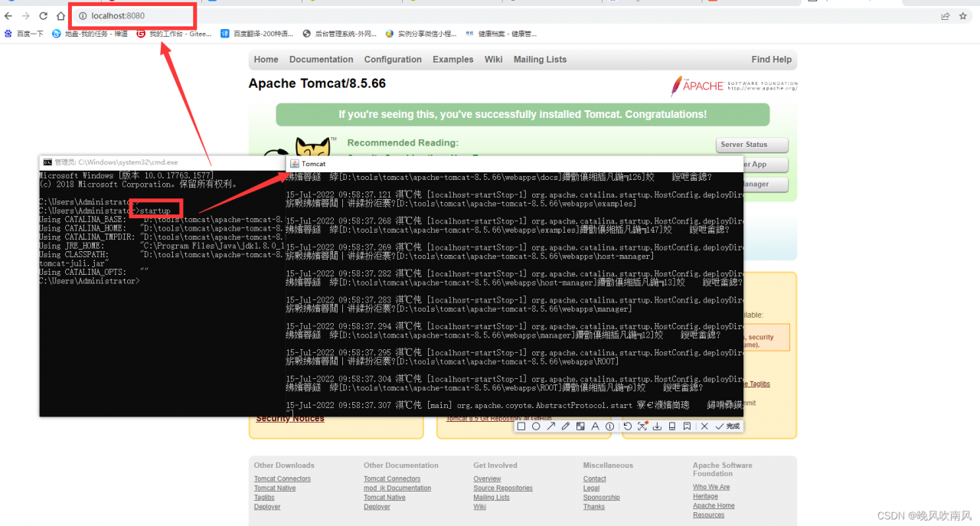
Task: Reload the current browser page
Action: pyautogui.click(x=44, y=15)
